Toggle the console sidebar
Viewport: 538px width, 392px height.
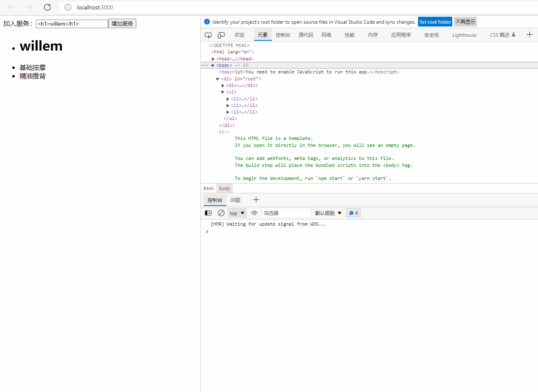(x=208, y=213)
